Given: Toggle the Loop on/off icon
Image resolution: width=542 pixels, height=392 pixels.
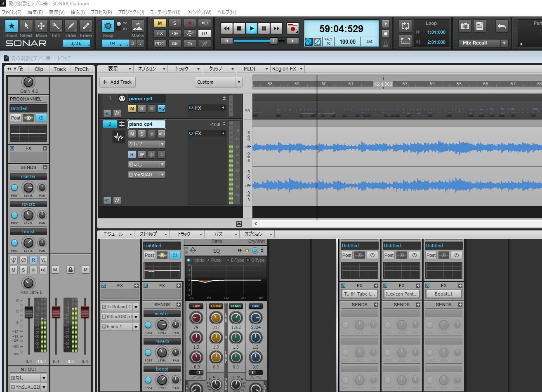Looking at the screenshot, I should click(406, 26).
